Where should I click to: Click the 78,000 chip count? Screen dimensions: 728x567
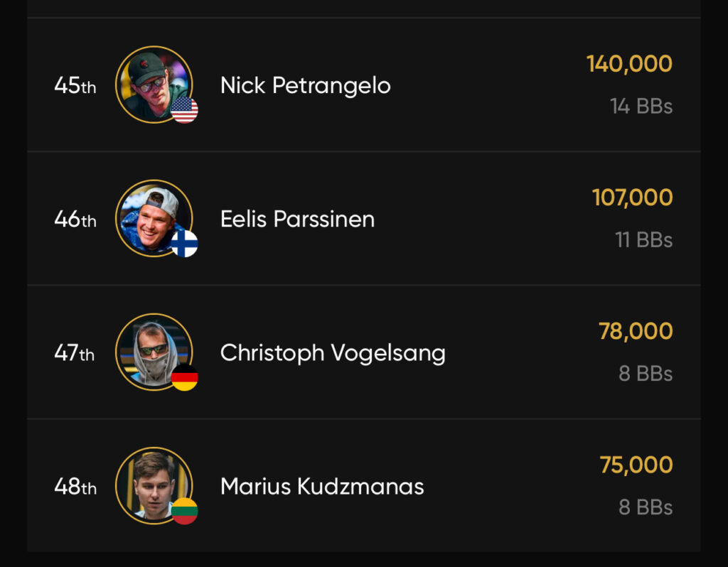(636, 331)
